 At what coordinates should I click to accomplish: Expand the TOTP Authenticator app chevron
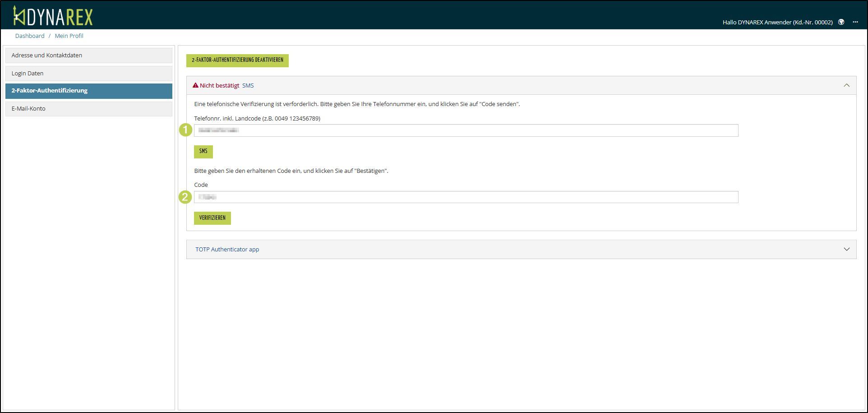tap(846, 249)
